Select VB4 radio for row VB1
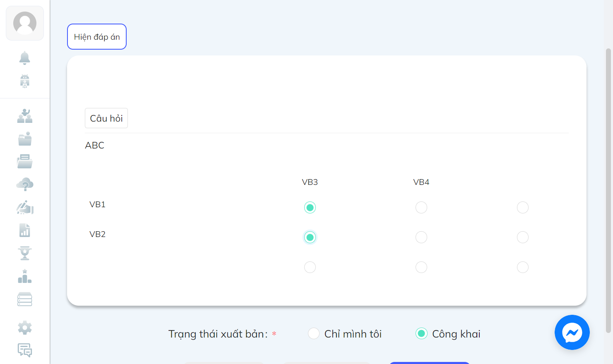Image resolution: width=613 pixels, height=364 pixels. (x=421, y=207)
